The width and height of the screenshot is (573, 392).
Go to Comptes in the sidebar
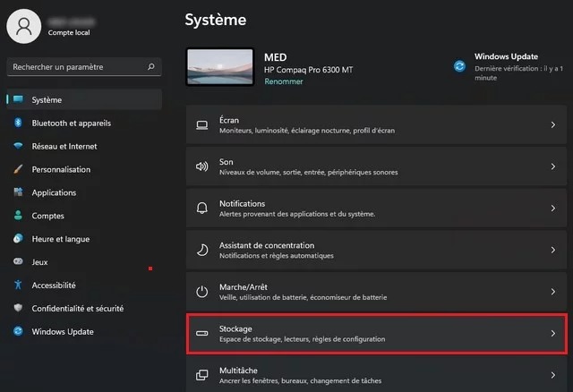click(47, 216)
